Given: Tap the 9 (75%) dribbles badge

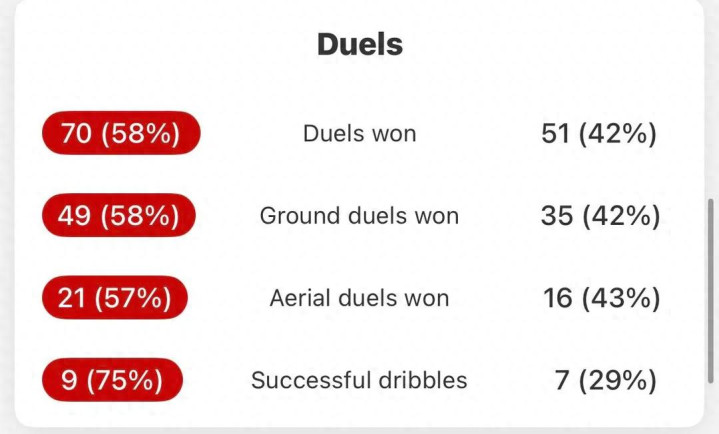Looking at the screenshot, I should tap(112, 380).
